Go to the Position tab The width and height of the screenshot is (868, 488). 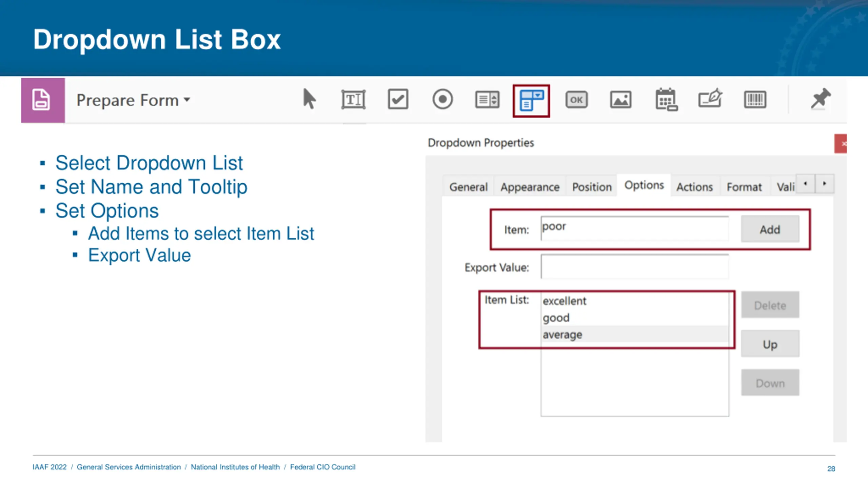pos(592,187)
